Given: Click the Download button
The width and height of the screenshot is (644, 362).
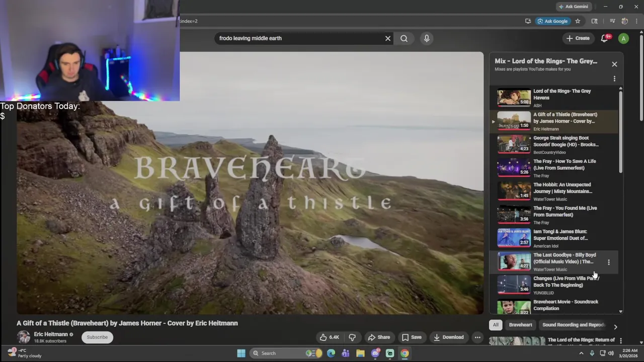Looking at the screenshot, I should coord(448,337).
